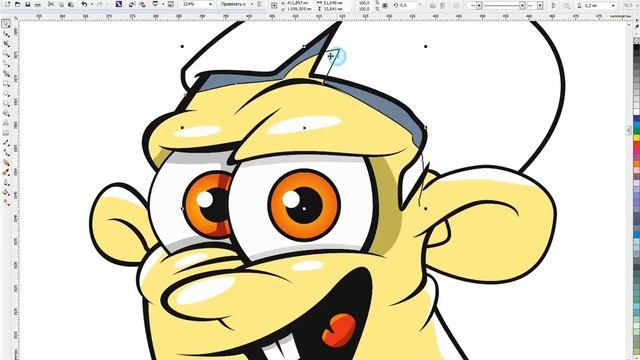This screenshot has height=360, width=640.
Task: Pick the red swatch in the color palette
Action: pos(636,144)
